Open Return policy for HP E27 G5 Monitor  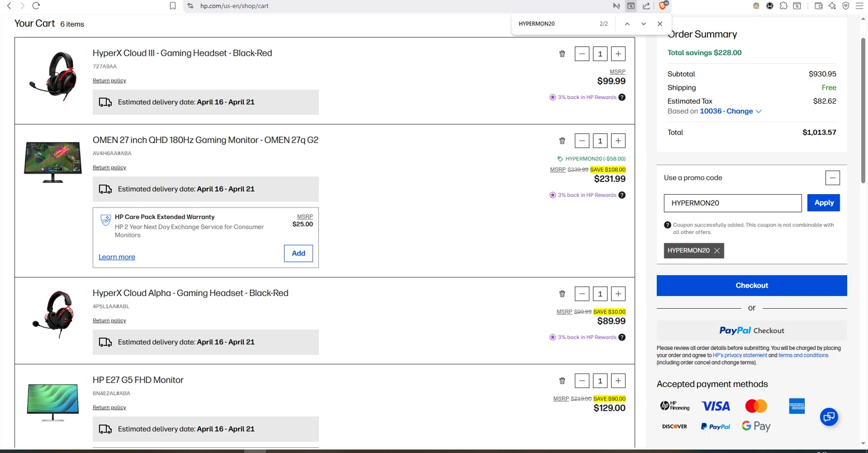[x=109, y=407]
